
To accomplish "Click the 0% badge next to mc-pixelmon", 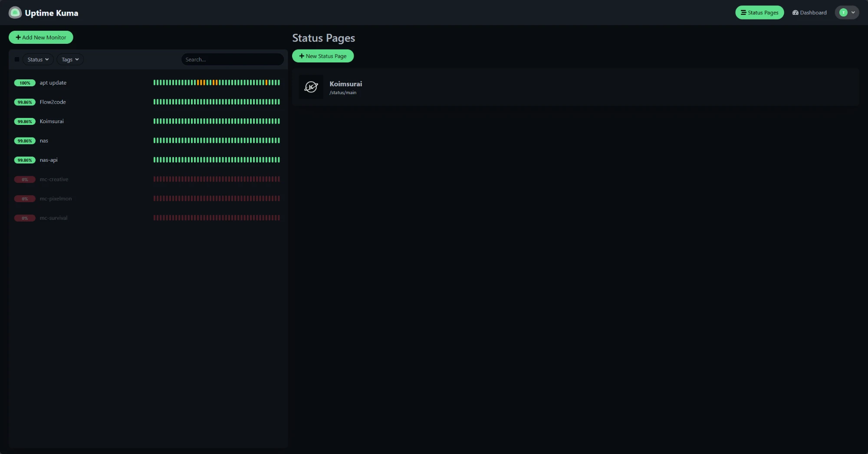I will (25, 199).
